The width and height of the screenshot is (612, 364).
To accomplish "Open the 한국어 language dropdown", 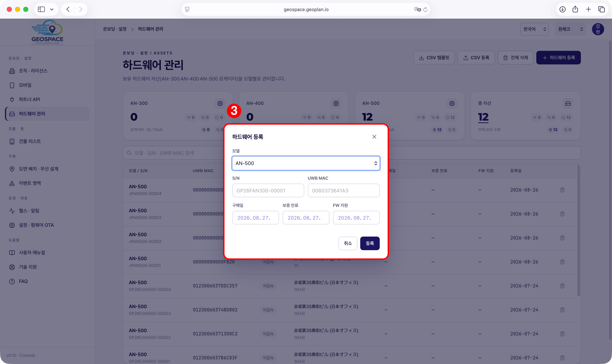I will 534,29.
